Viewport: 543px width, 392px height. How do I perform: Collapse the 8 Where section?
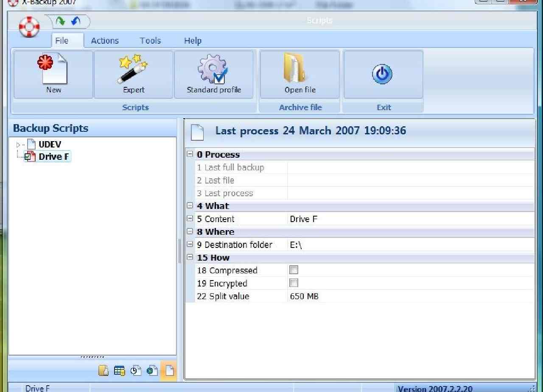pyautogui.click(x=190, y=231)
